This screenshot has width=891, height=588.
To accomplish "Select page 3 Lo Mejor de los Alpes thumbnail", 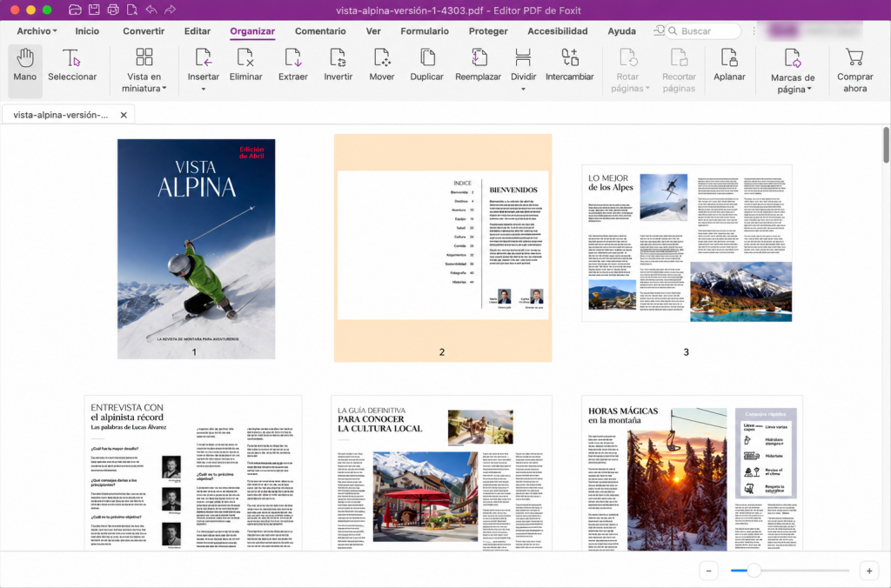I will [x=687, y=244].
